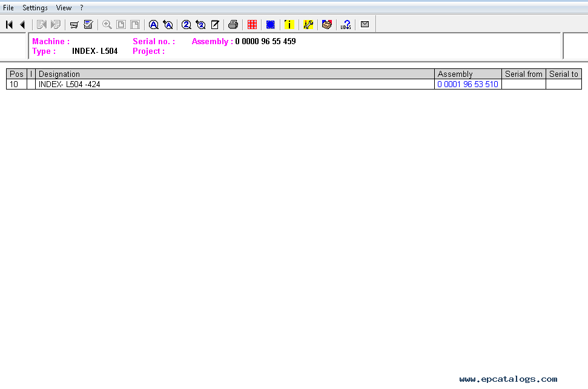
Task: Click the first greyed page view icon
Action: pos(121,25)
